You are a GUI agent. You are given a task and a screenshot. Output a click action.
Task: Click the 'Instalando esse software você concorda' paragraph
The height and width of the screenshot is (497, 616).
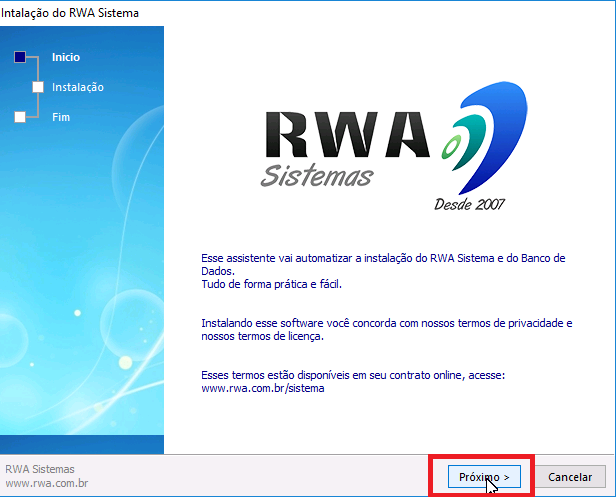point(387,330)
